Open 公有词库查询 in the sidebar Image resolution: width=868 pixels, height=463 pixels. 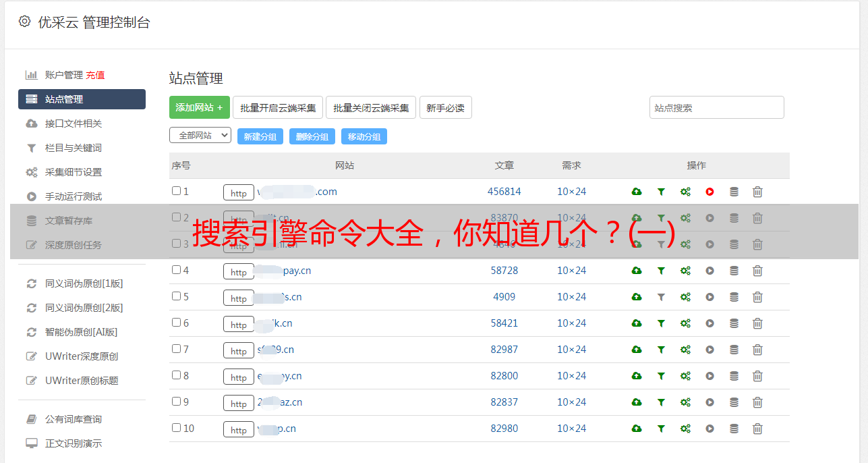coord(74,419)
